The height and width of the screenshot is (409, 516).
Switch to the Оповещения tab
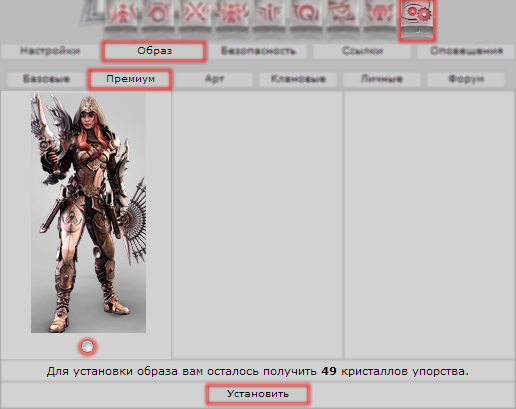click(x=466, y=51)
